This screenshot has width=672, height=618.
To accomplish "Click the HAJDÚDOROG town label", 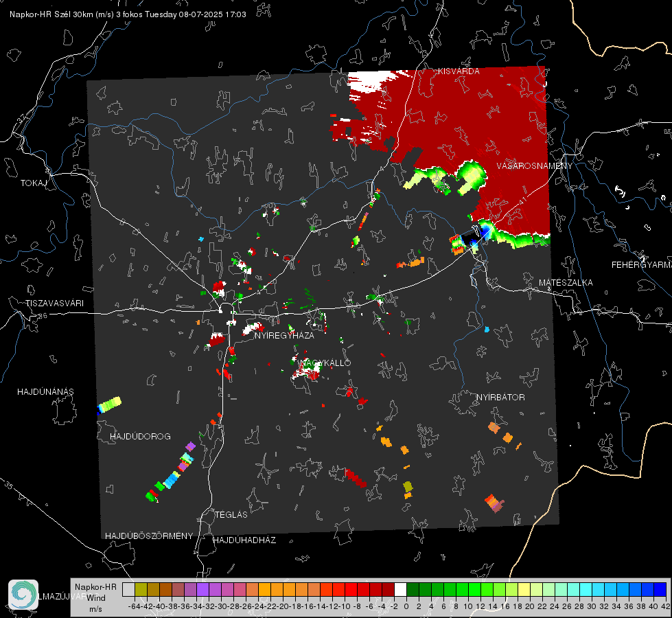I will pyautogui.click(x=140, y=436).
